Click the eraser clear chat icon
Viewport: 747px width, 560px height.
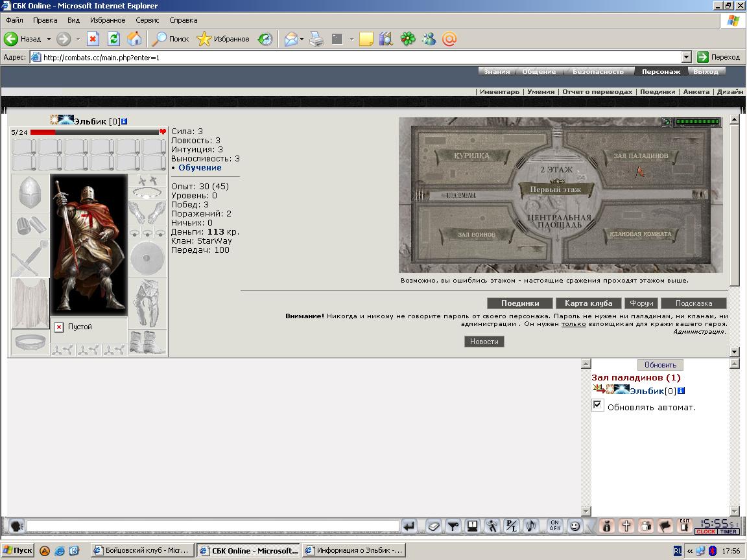point(434,526)
